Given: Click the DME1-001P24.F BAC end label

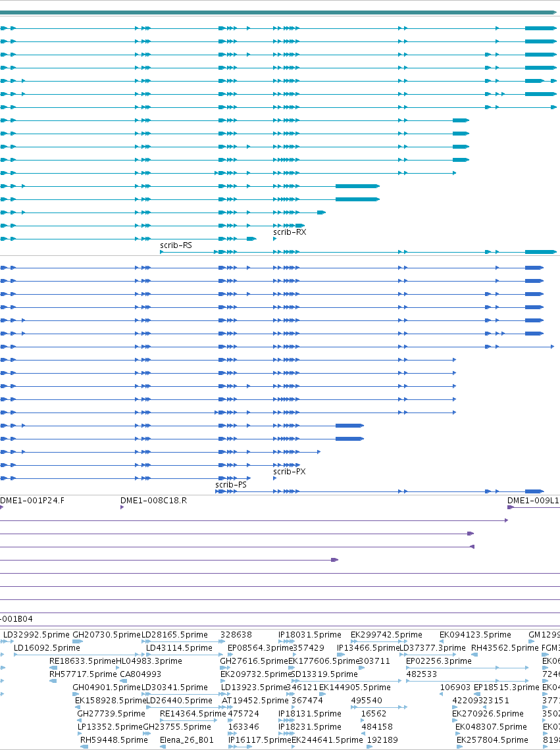Looking at the screenshot, I should (32, 500).
